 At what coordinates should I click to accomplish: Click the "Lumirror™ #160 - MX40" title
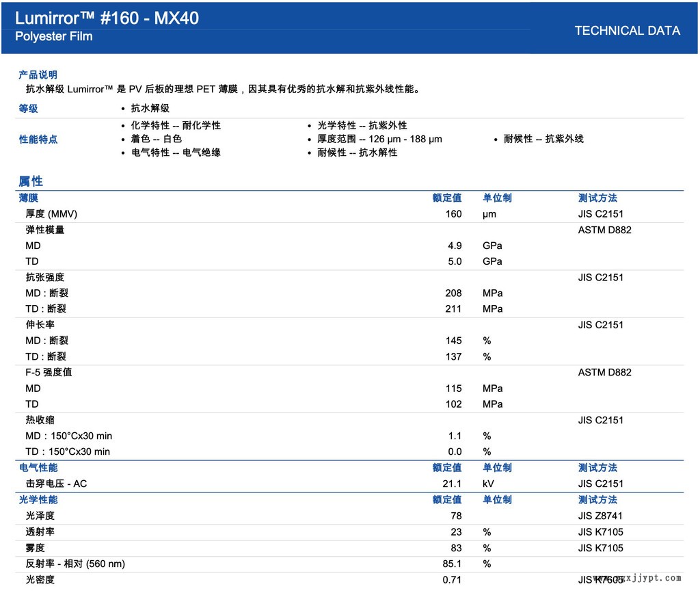(107, 18)
